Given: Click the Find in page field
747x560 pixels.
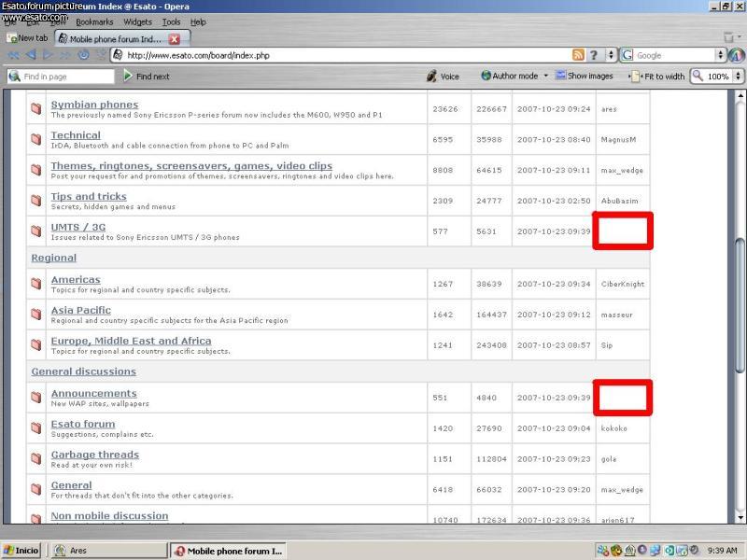Looking at the screenshot, I should click(x=61, y=77).
